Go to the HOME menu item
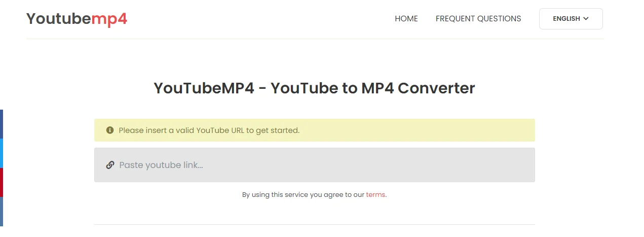This screenshot has width=644, height=237. pyautogui.click(x=406, y=19)
